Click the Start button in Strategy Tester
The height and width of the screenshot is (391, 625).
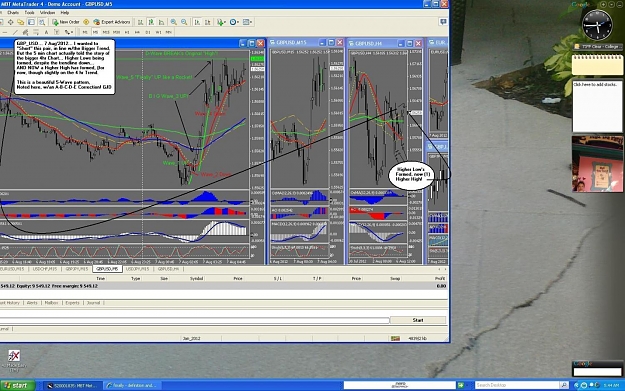[418, 320]
